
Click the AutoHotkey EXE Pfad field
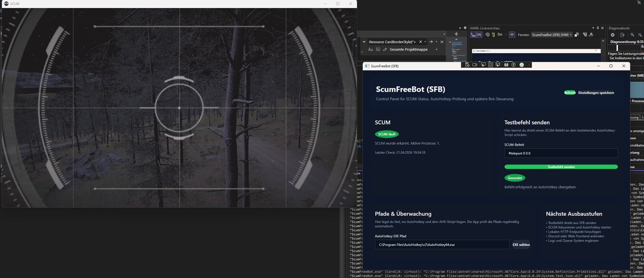point(442,244)
